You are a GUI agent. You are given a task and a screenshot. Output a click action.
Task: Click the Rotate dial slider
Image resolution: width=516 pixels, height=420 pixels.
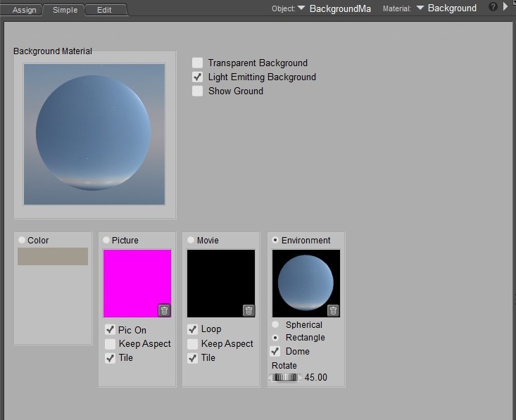[x=285, y=378]
